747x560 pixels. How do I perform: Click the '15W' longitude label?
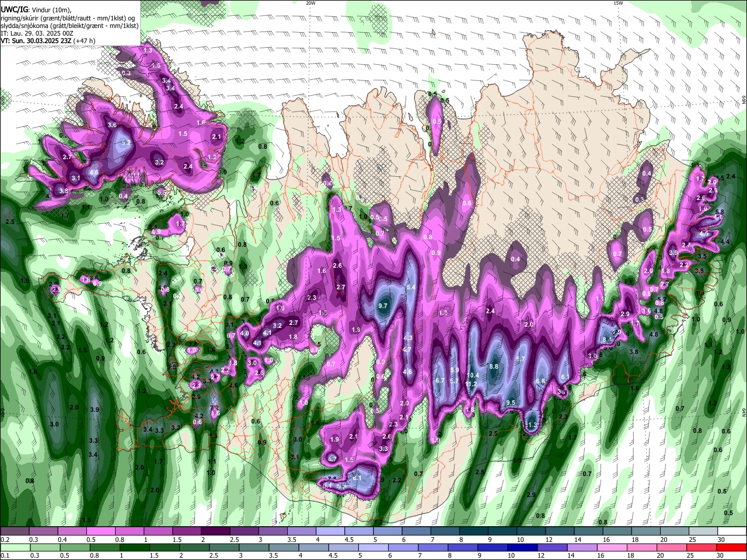coord(618,3)
